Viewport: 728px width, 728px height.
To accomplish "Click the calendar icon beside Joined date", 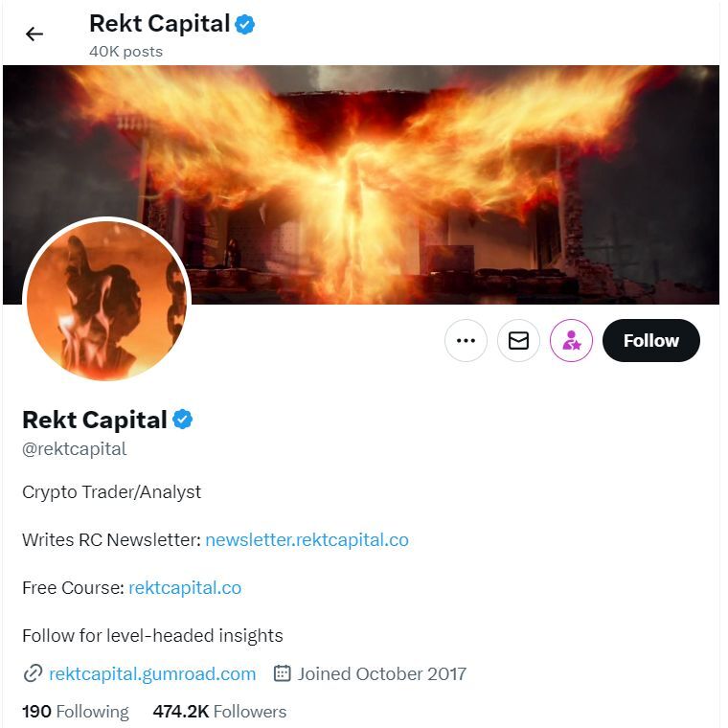I will point(283,674).
